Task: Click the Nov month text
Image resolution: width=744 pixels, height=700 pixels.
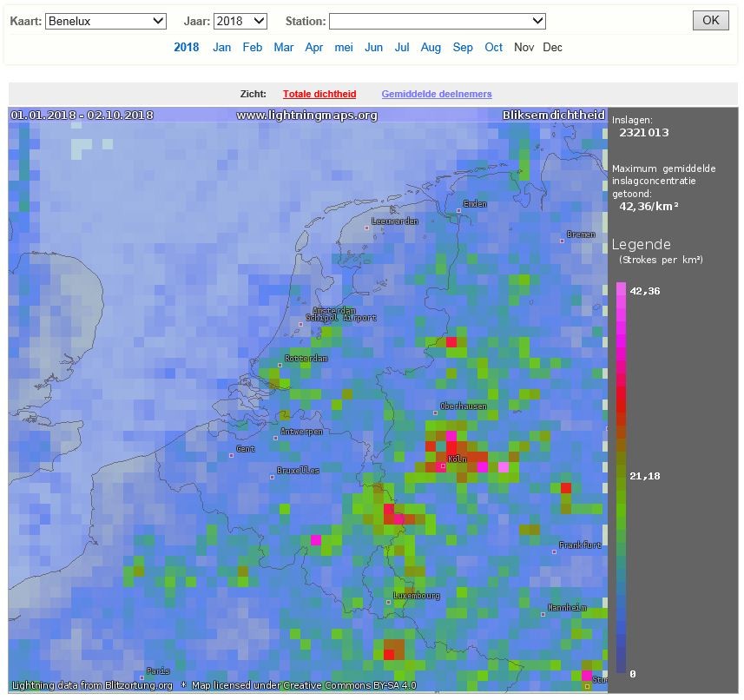Action: point(523,48)
